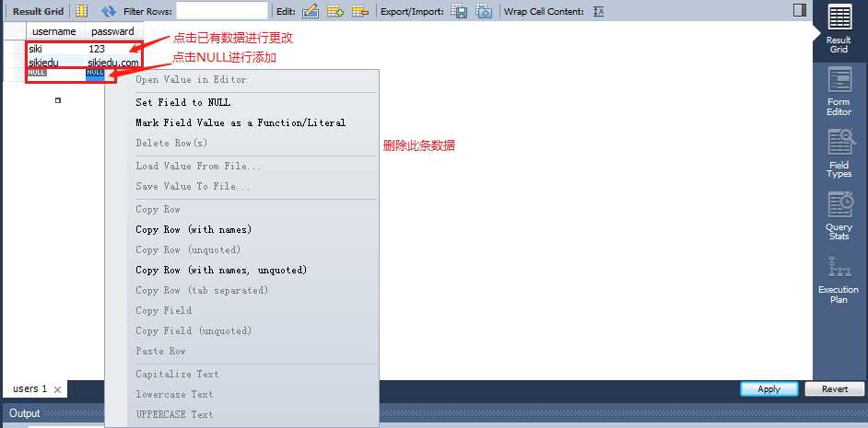Open the Result Grid sidebar view
This screenshot has height=428, width=868.
[839, 29]
